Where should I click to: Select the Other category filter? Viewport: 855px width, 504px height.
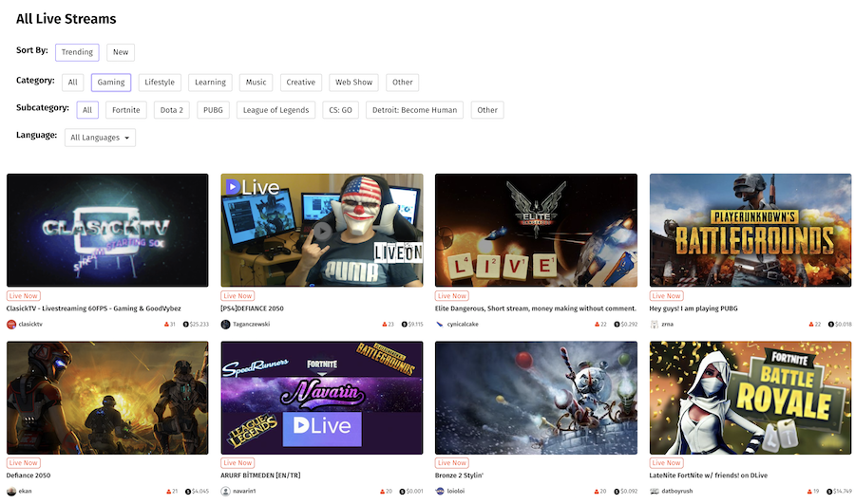(403, 83)
